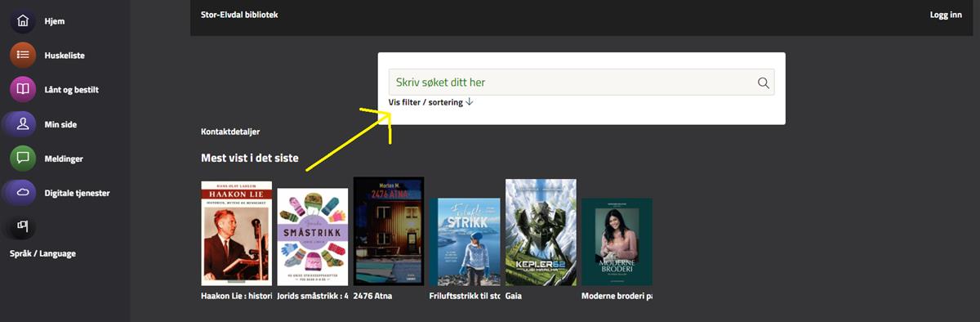Open the Hjem home icon
Screen dimensions: 980x322
tap(23, 20)
